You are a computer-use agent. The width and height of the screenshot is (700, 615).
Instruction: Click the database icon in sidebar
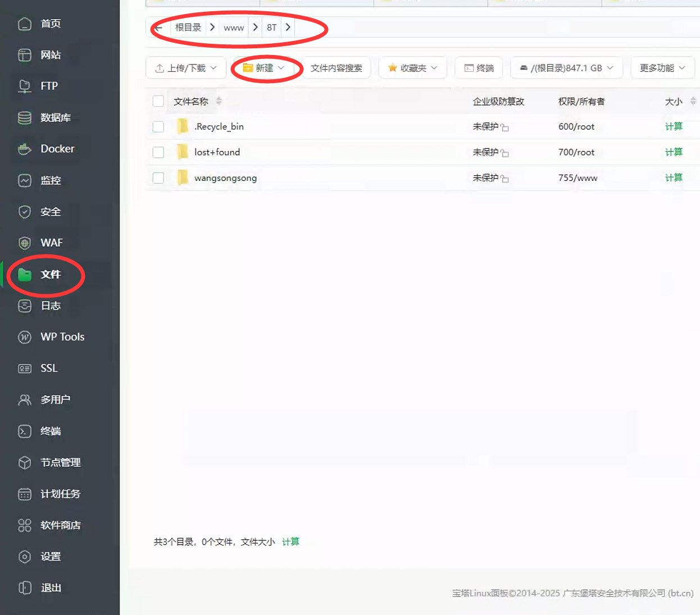coord(25,118)
